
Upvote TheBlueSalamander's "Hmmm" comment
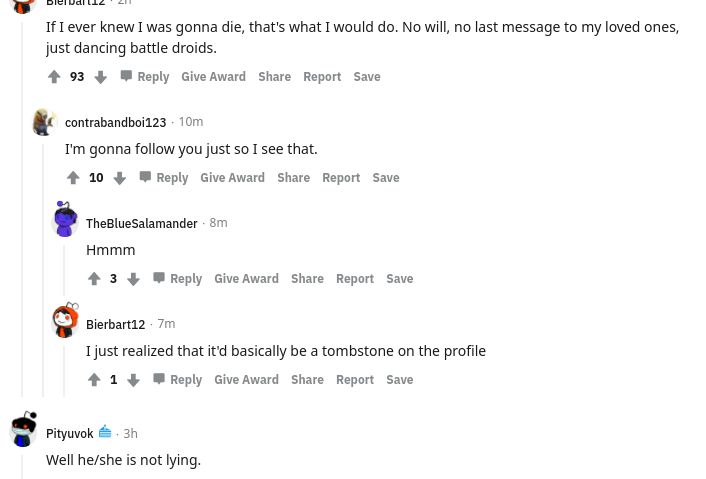(x=94, y=279)
